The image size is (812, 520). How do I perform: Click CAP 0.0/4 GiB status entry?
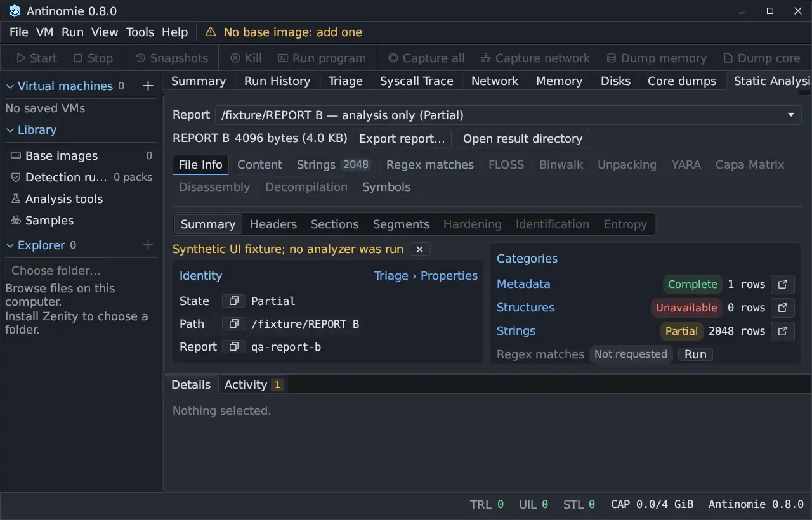tap(652, 505)
